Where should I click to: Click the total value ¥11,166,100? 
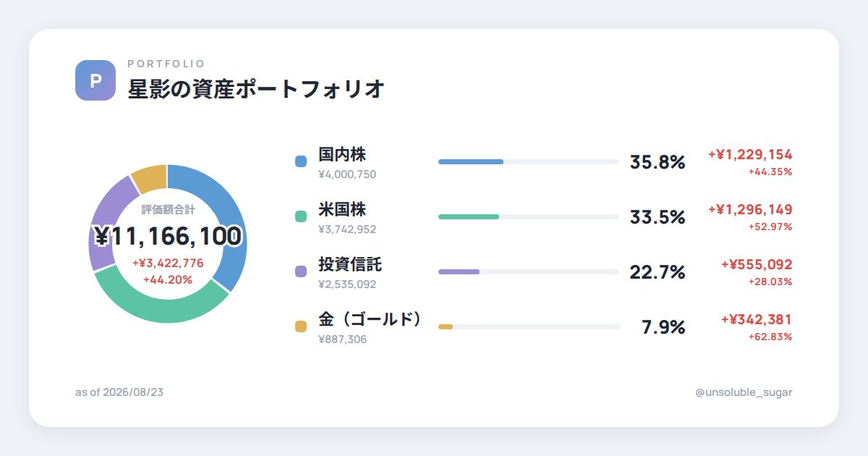[x=168, y=236]
